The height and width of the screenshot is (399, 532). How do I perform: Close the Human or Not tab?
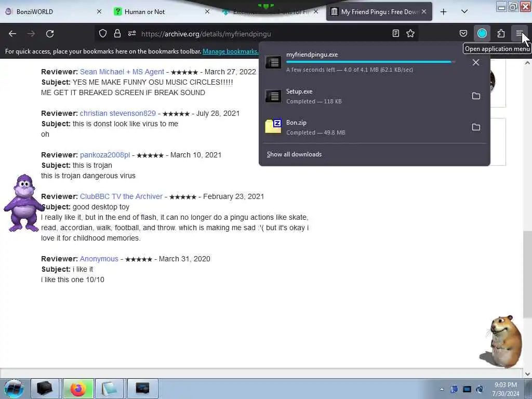pyautogui.click(x=207, y=11)
